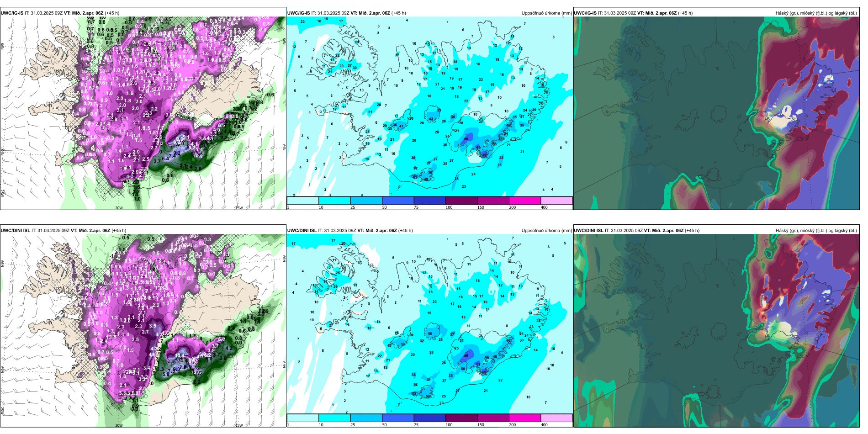This screenshot has height=434, width=868.
Task: Pick the 75–100 mm dark blue swatch in IG-IS legend
Action: pos(429,201)
